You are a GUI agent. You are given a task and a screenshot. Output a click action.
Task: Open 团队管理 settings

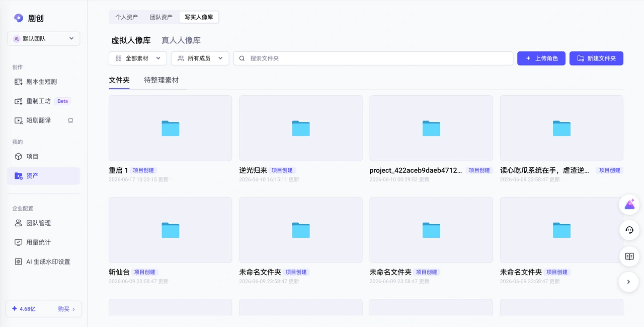click(43, 223)
